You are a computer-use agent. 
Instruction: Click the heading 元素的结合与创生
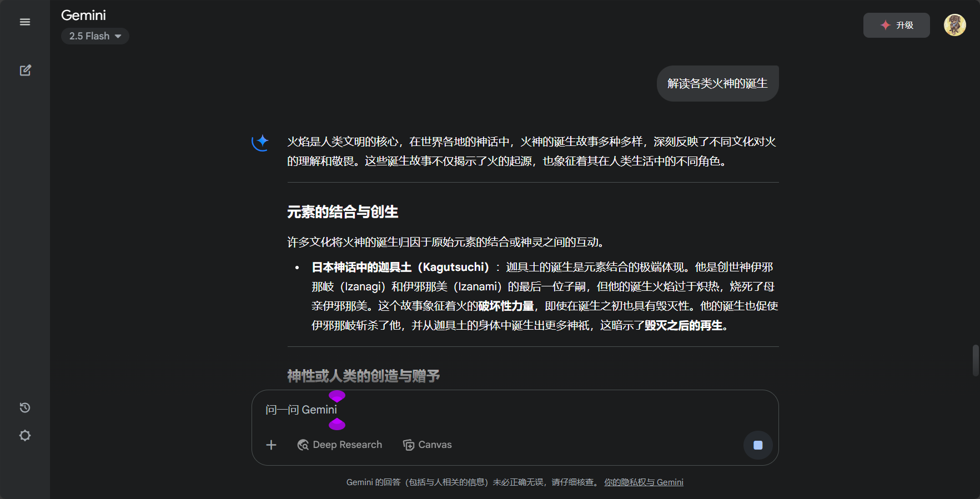pos(343,212)
